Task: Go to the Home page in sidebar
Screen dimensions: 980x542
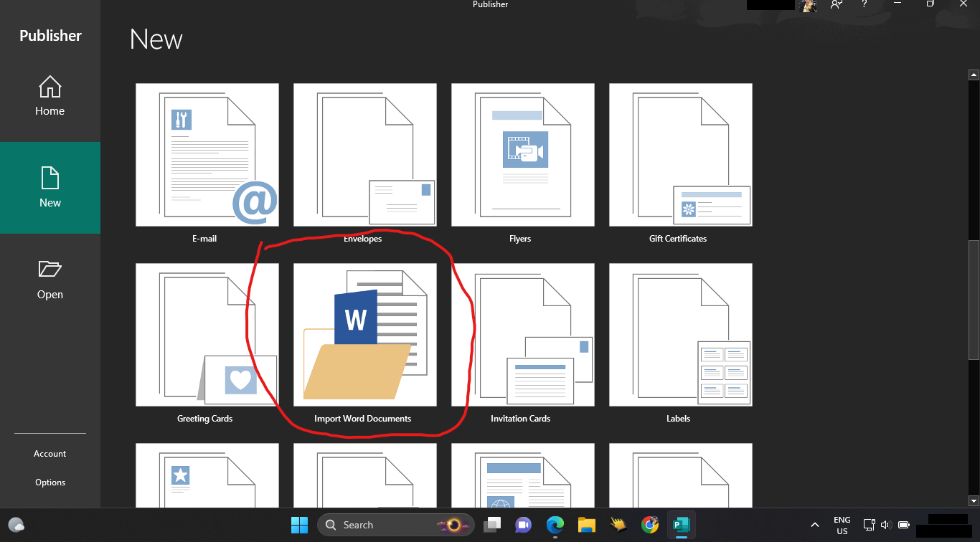Action: click(x=50, y=96)
